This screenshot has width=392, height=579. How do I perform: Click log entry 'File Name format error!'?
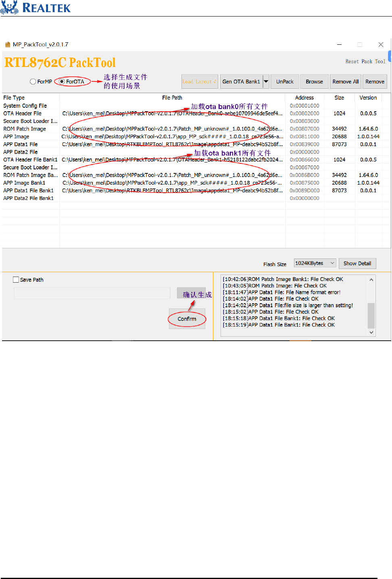[281, 292]
